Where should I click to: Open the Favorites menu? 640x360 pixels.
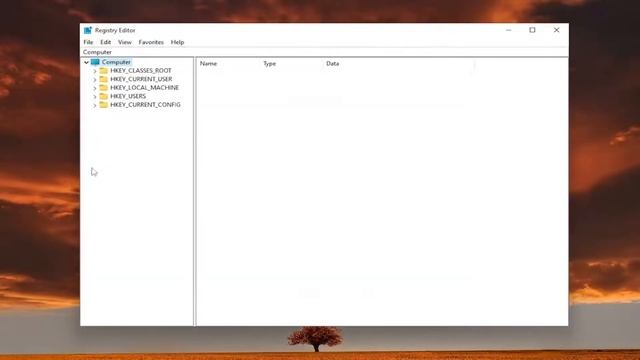[151, 42]
